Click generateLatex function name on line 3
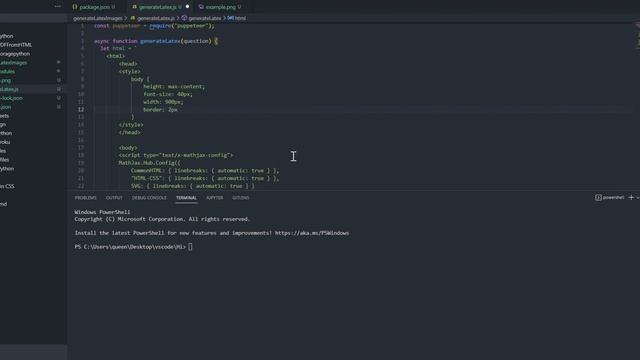This screenshot has width=640, height=360. [x=160, y=41]
